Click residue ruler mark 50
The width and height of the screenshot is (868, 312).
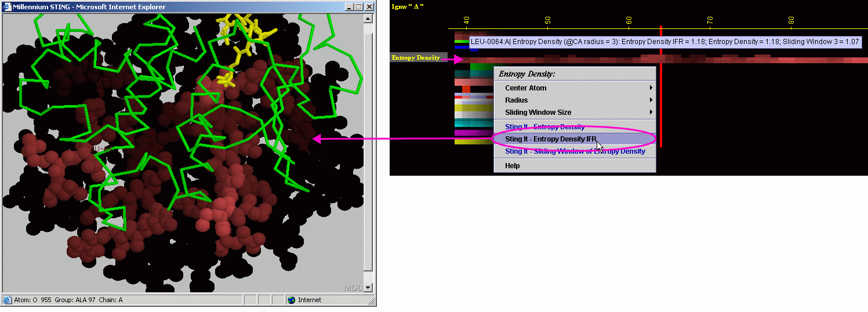(x=548, y=20)
